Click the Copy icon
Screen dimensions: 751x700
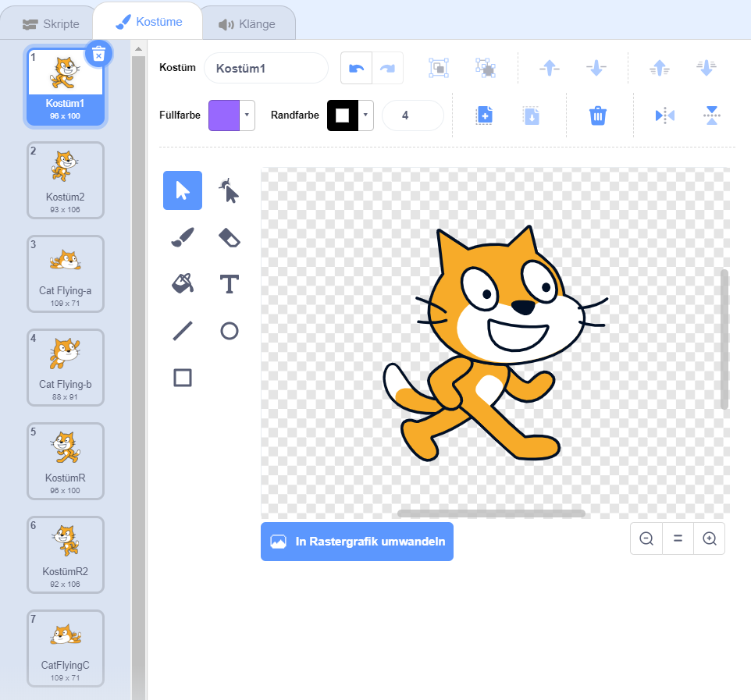[484, 115]
